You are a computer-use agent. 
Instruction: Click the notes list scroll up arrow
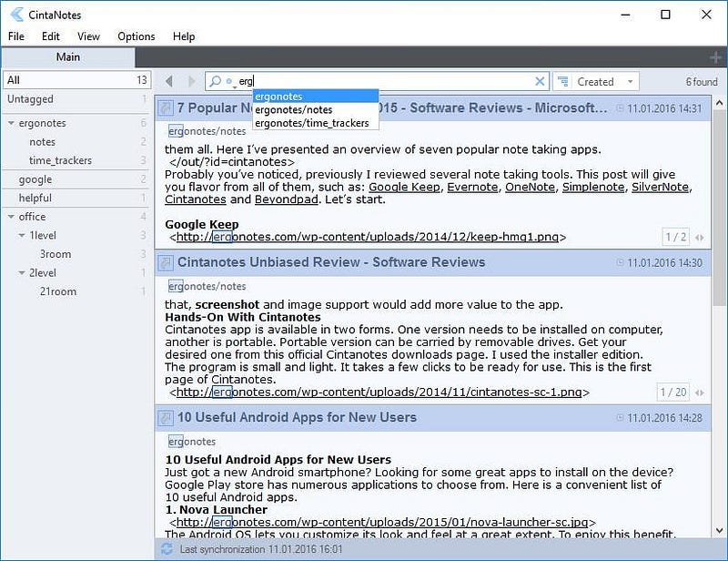tap(719, 103)
